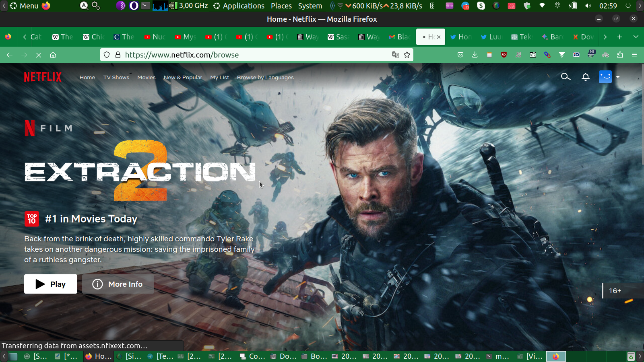Viewport: 644px width, 362px height.
Task: Switch to the 'Bar' tab
Action: pos(553,37)
